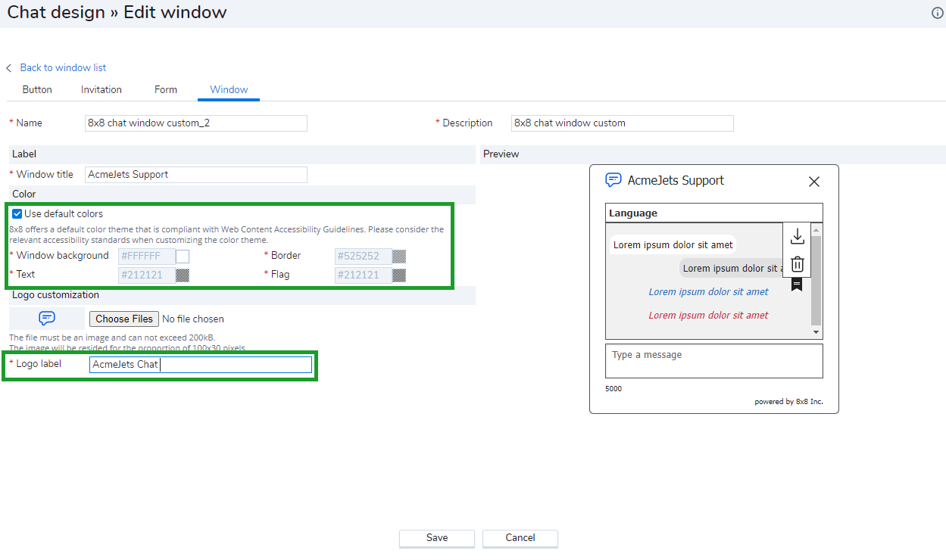The width and height of the screenshot is (946, 560).
Task: Pick Window background color swatch
Action: click(x=183, y=257)
